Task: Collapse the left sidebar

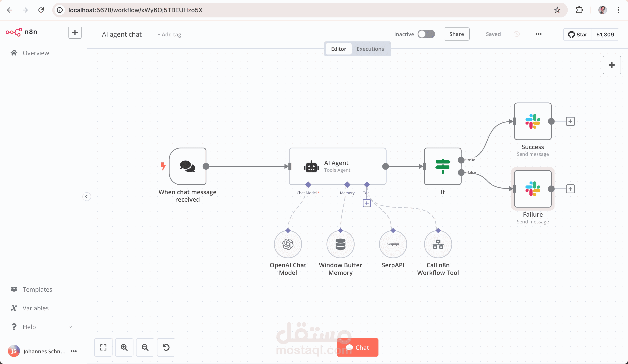Action: pos(87,197)
